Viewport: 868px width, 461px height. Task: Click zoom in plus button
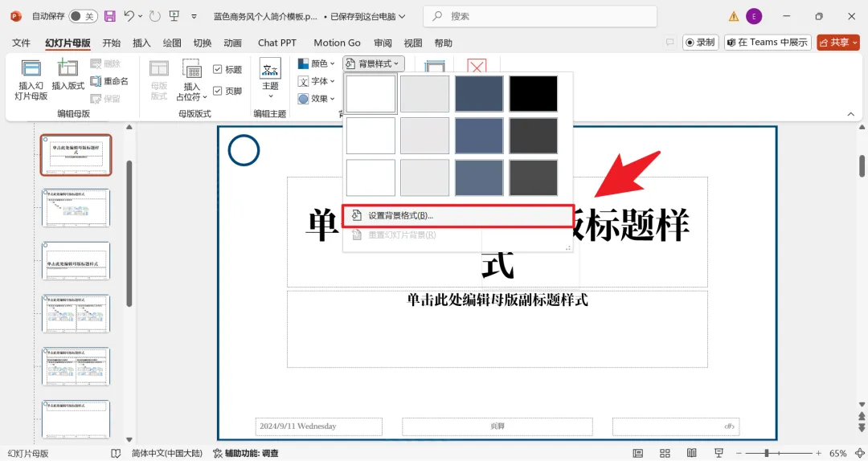coord(818,453)
